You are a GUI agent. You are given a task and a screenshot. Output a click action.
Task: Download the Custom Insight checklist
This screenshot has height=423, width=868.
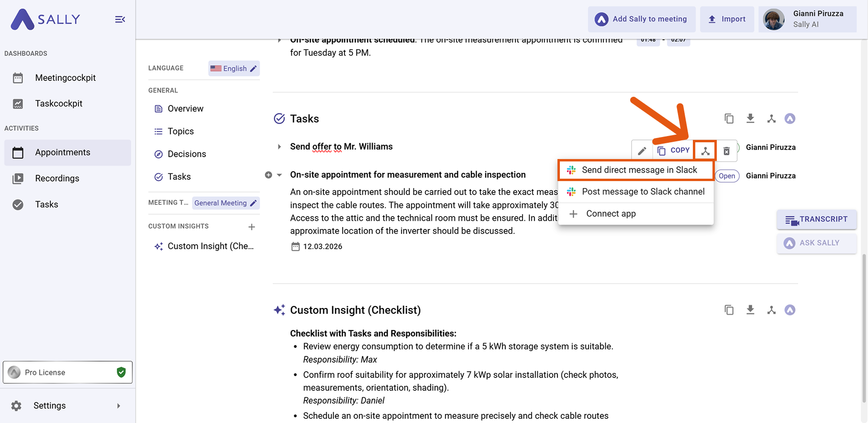tap(750, 310)
